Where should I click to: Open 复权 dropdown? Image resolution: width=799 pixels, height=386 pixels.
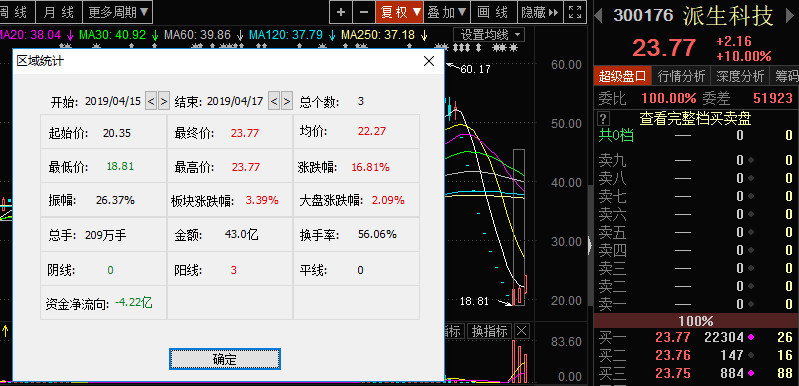coord(400,12)
